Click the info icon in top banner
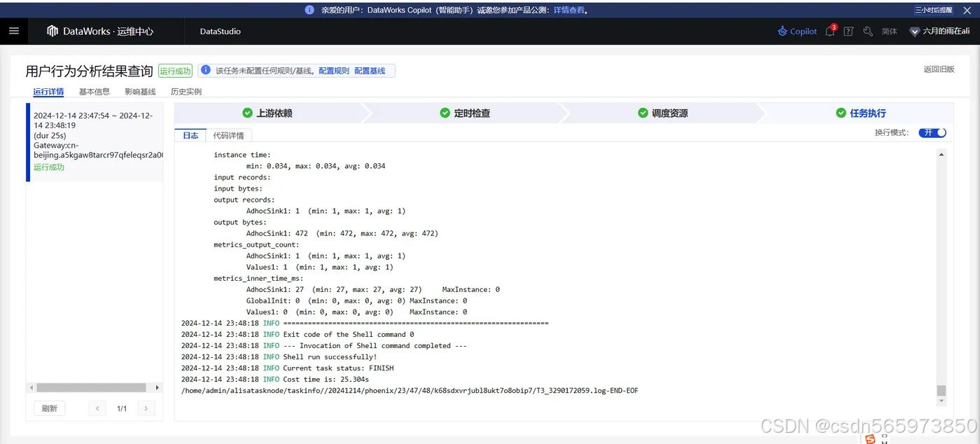 click(309, 10)
